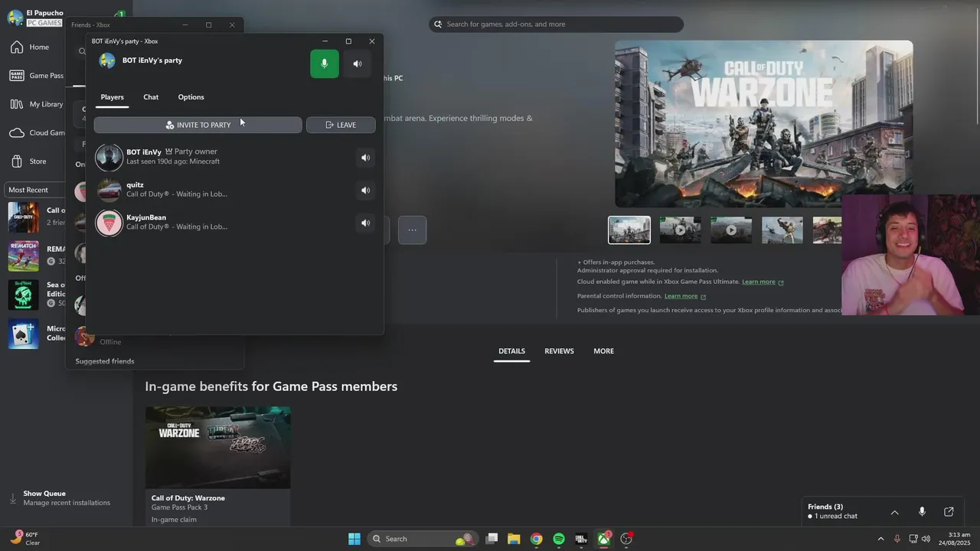
Task: Play second Warzone video thumbnail
Action: (x=680, y=230)
